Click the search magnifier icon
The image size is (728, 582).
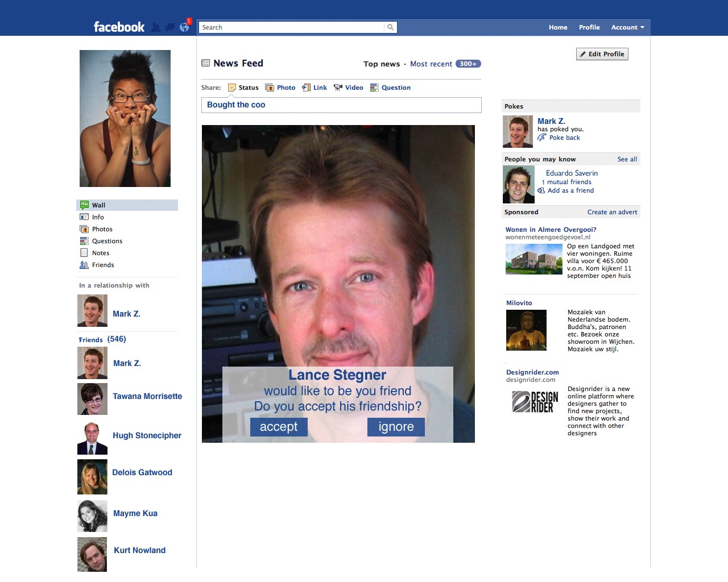390,27
